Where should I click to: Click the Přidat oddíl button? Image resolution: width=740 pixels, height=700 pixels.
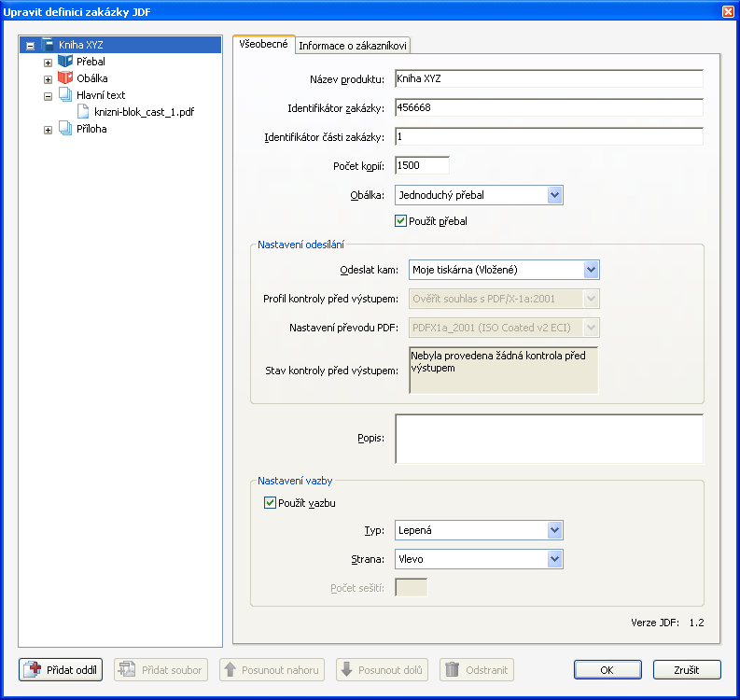[x=61, y=669]
